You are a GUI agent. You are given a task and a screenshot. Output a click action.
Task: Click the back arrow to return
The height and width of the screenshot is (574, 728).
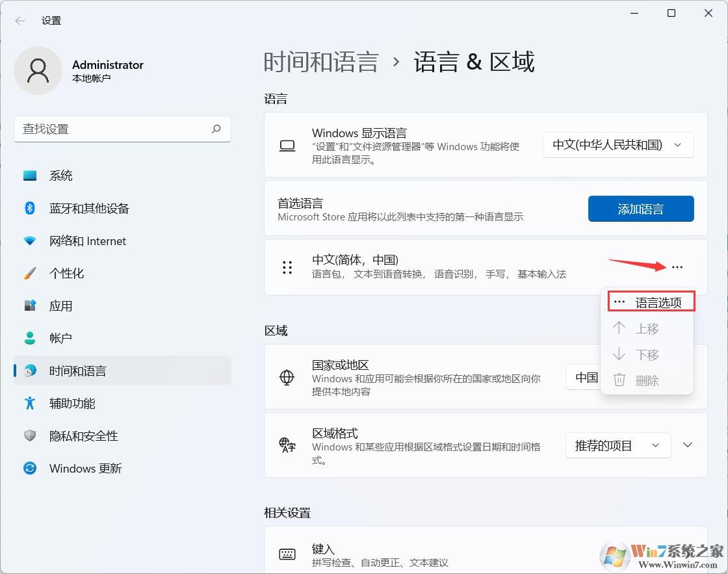click(x=20, y=20)
